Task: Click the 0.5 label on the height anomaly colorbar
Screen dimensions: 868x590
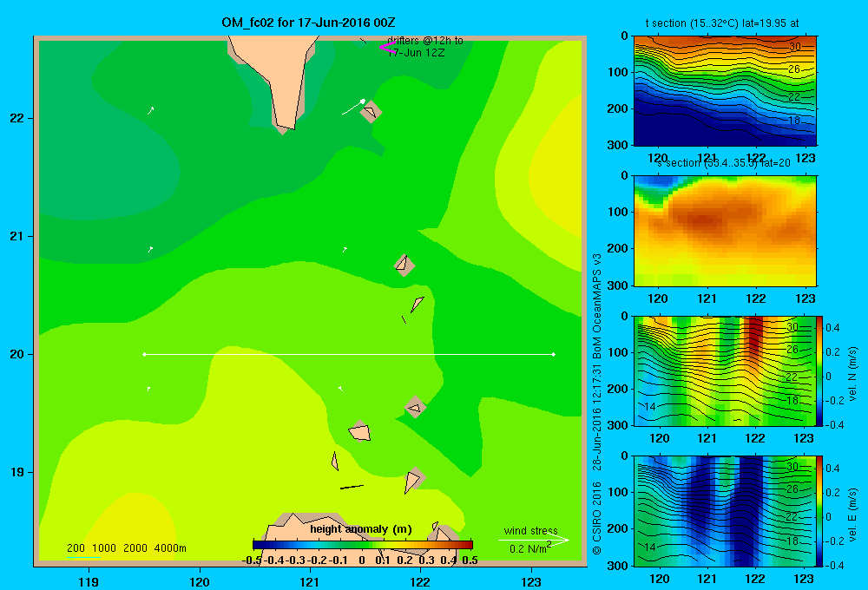Action: (470, 560)
